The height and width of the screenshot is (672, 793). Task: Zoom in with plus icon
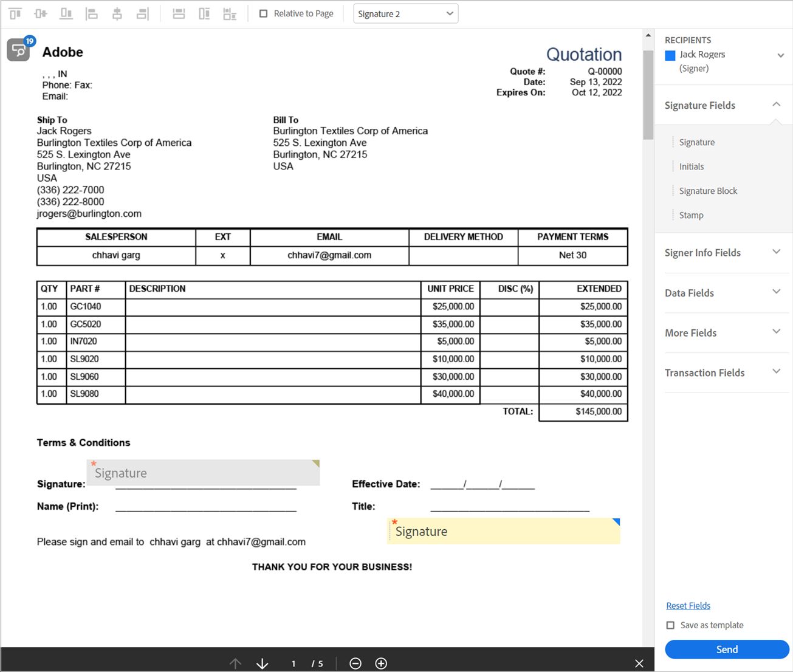pyautogui.click(x=381, y=663)
